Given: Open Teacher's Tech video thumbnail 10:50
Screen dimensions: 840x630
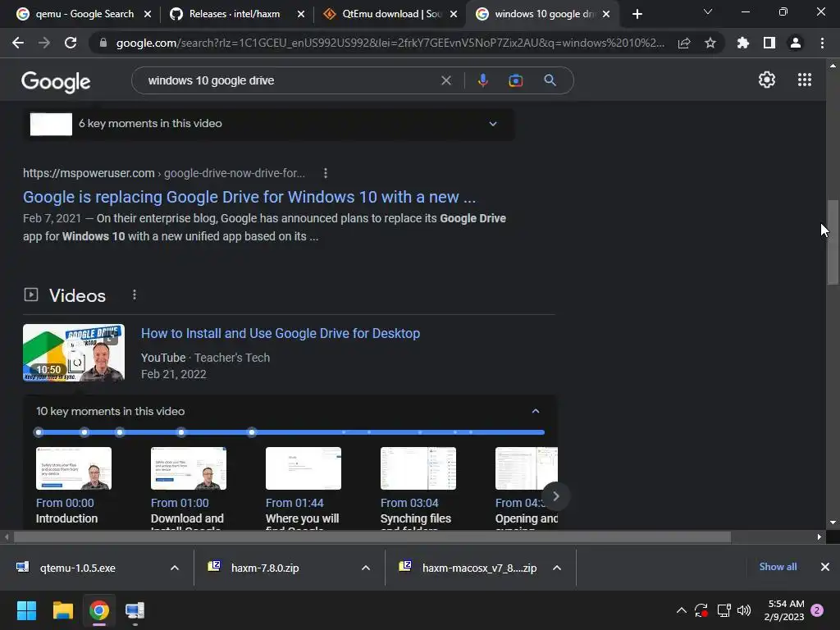Looking at the screenshot, I should click(74, 353).
